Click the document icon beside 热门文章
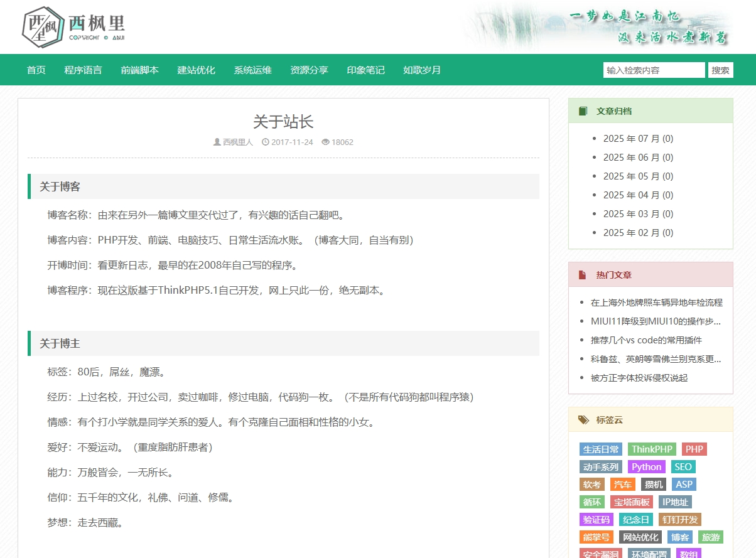The image size is (756, 558). coord(583,275)
